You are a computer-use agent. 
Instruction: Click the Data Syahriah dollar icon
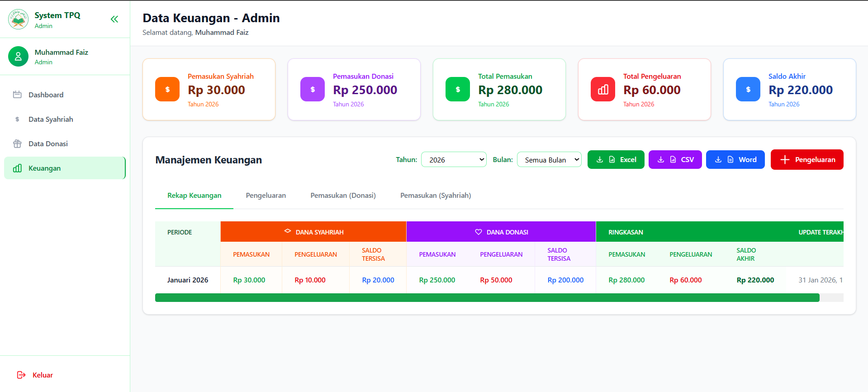pos(17,119)
